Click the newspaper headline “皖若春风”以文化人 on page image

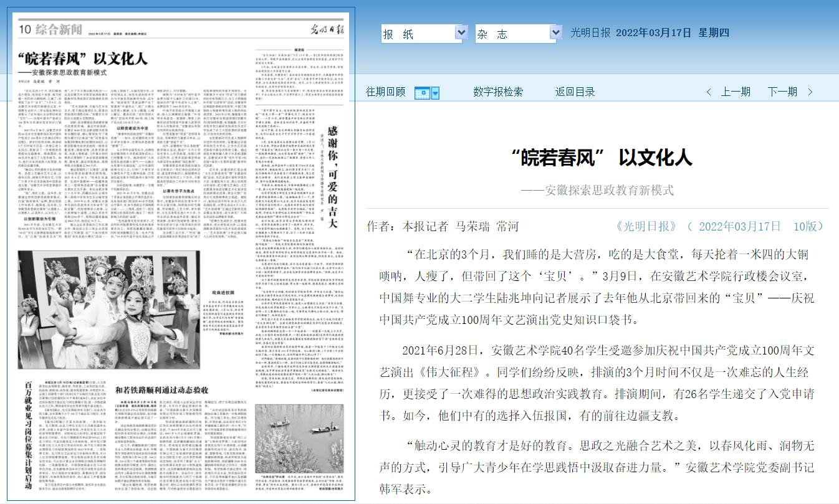coord(82,60)
